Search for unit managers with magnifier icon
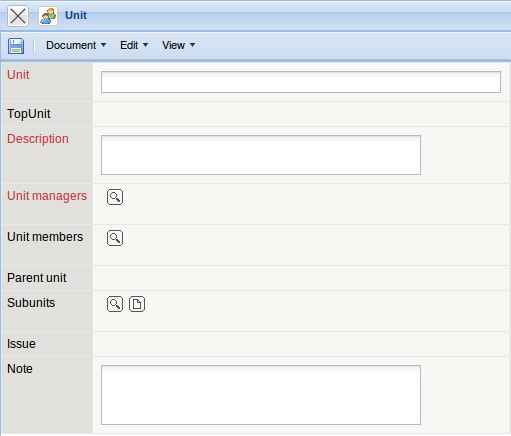 (115, 197)
